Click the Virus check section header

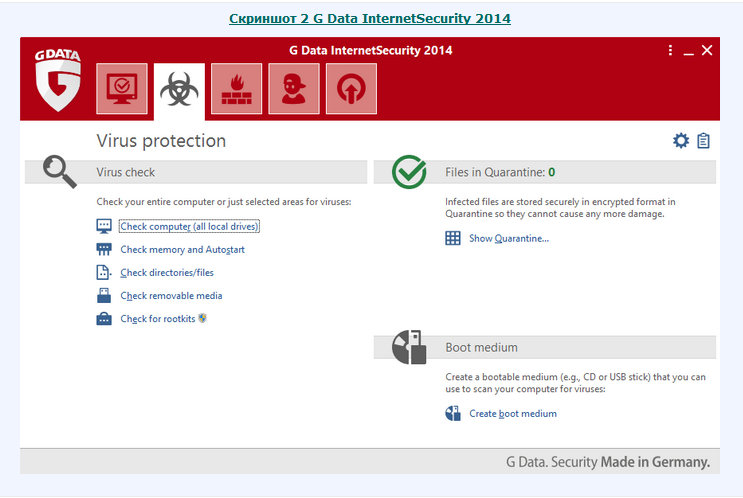[x=196, y=172]
